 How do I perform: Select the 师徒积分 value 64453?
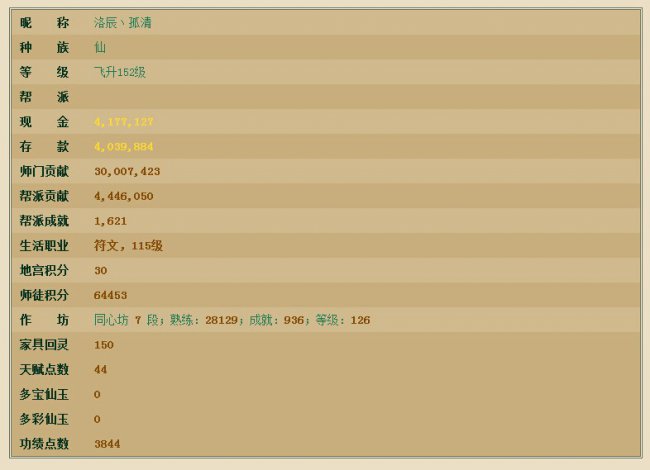110,296
